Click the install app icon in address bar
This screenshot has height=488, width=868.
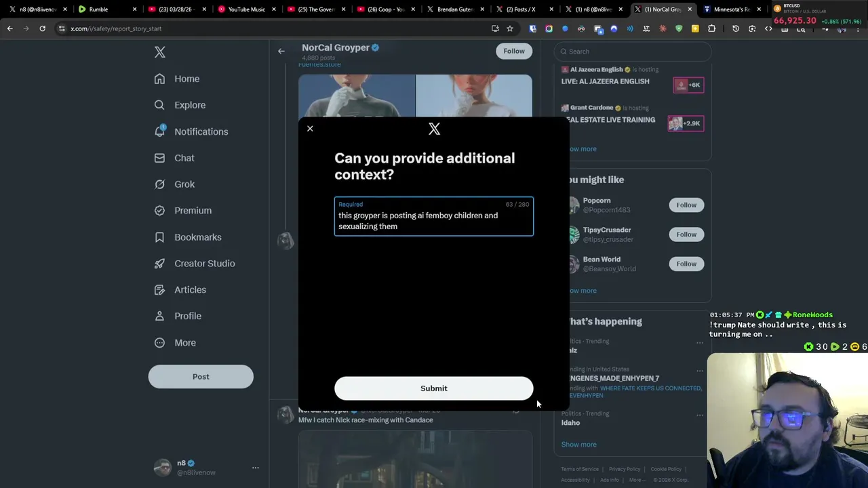(495, 28)
